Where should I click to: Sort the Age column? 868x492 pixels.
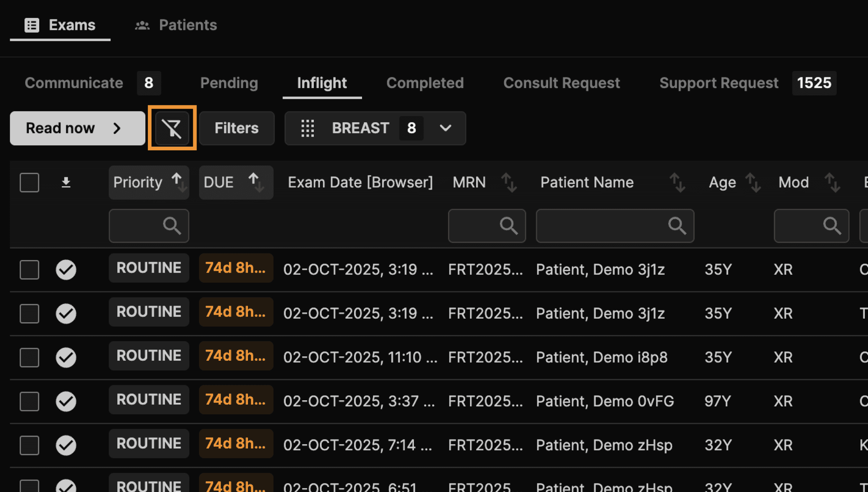click(753, 182)
